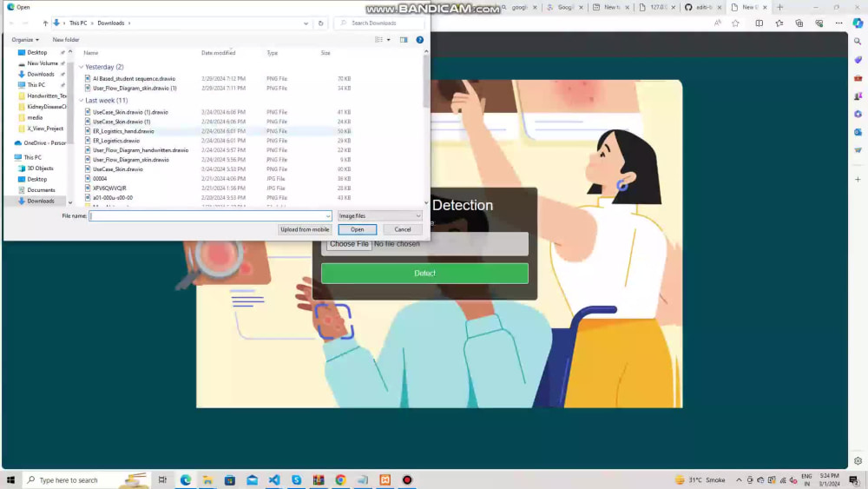Click the Up one level arrow in Open dialog
868x489 pixels.
(x=45, y=23)
